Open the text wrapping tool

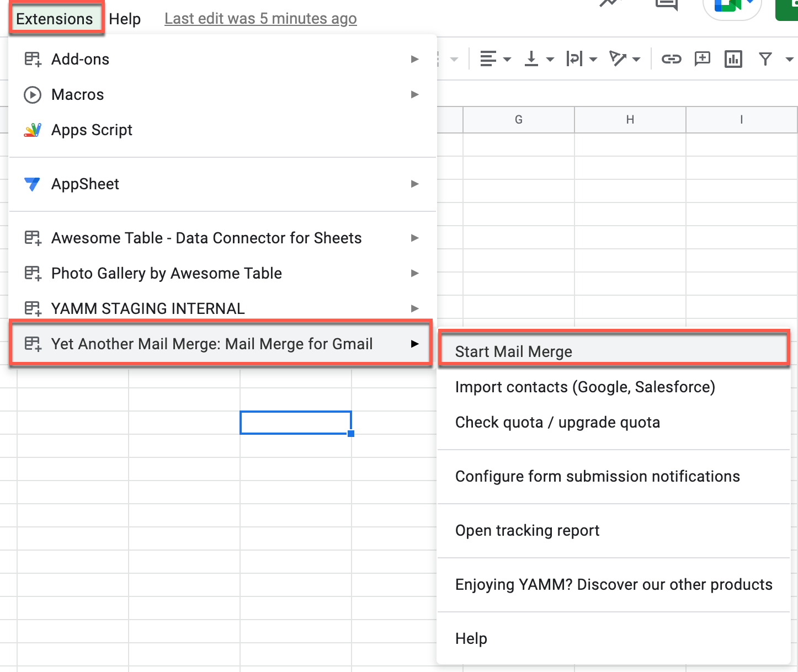581,59
